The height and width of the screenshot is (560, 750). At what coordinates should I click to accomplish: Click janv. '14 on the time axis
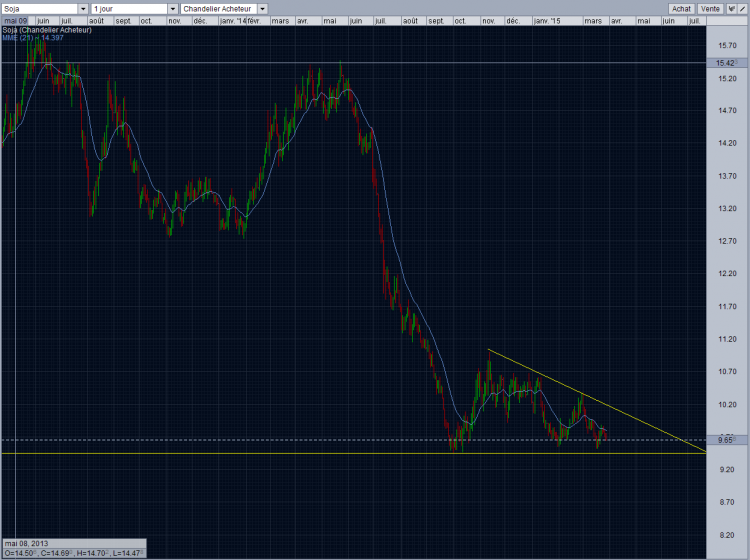(x=232, y=21)
